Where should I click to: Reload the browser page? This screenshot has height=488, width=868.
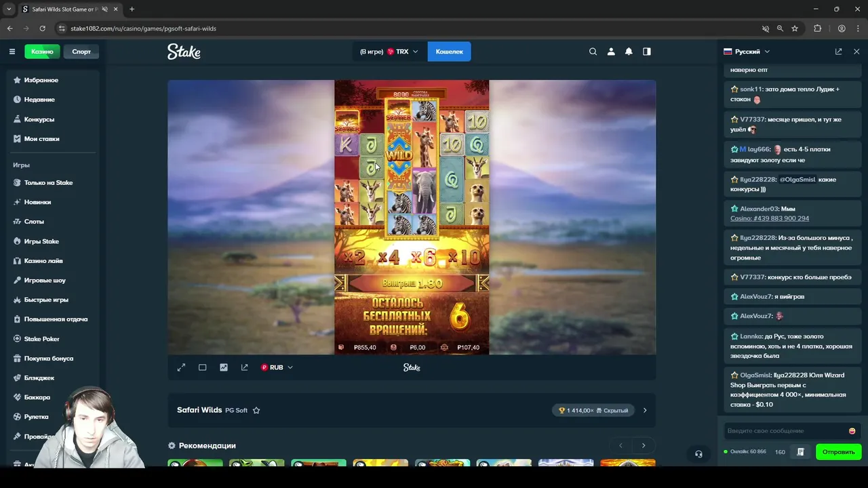(x=42, y=28)
